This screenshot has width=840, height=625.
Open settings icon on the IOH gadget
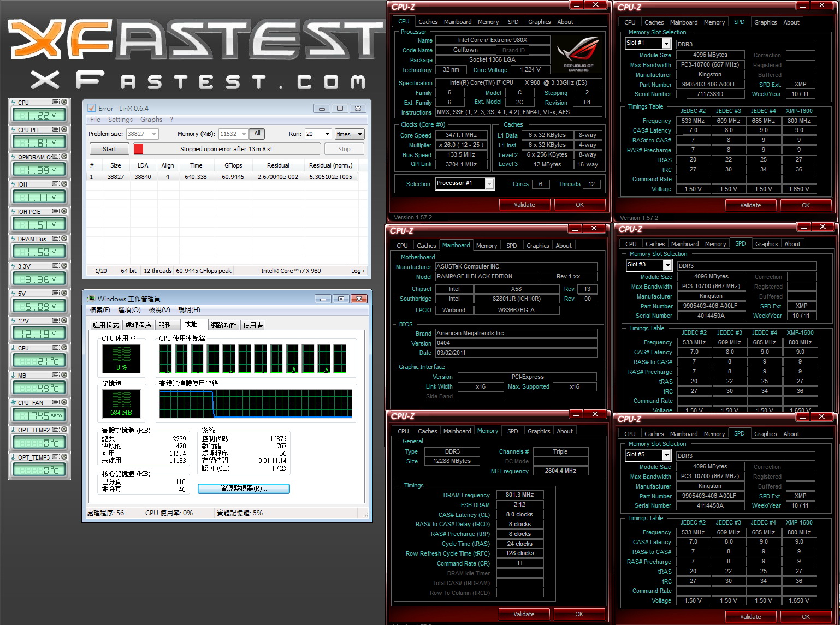coord(56,184)
